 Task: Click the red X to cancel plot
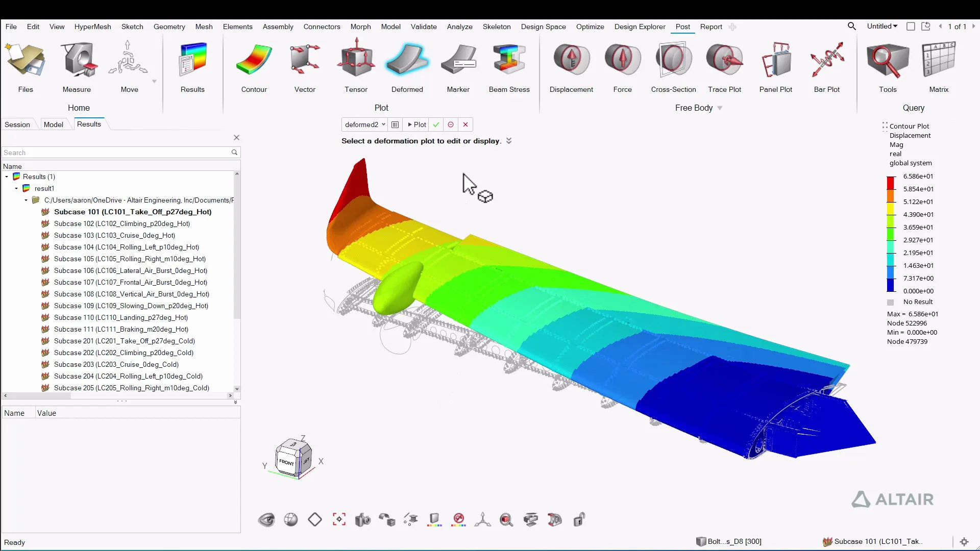point(465,124)
